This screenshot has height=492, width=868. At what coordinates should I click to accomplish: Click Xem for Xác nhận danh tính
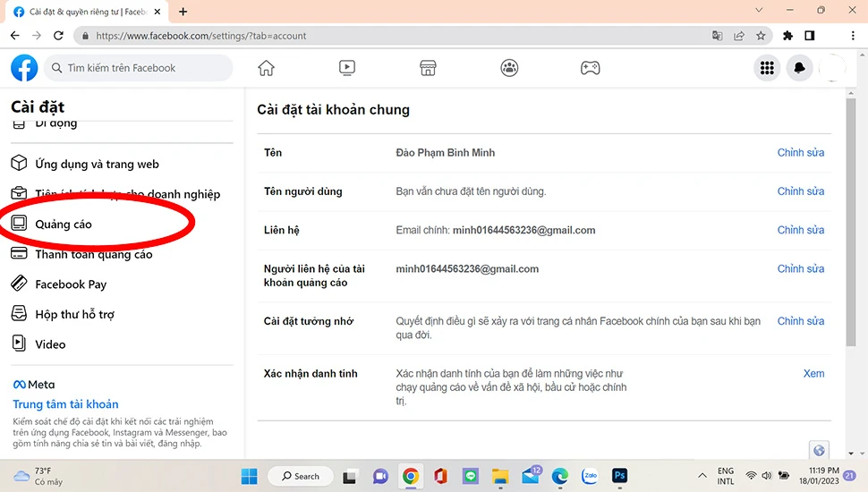(813, 374)
